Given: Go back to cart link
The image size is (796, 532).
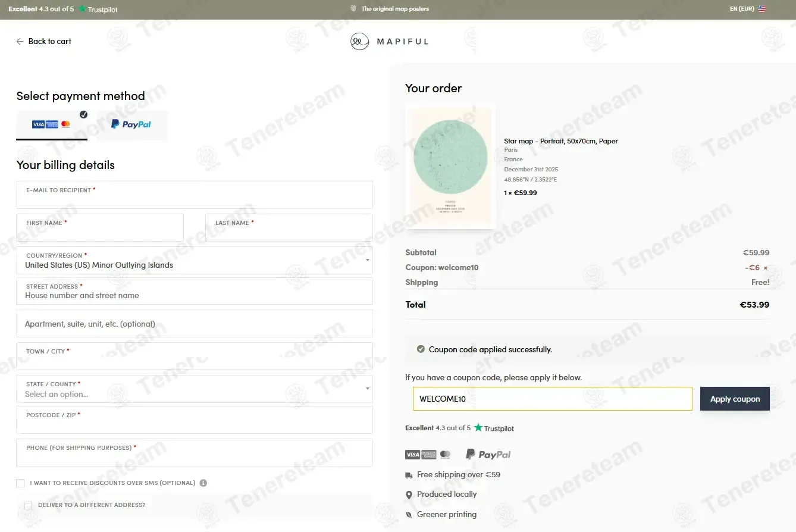Looking at the screenshot, I should pyautogui.click(x=44, y=42).
